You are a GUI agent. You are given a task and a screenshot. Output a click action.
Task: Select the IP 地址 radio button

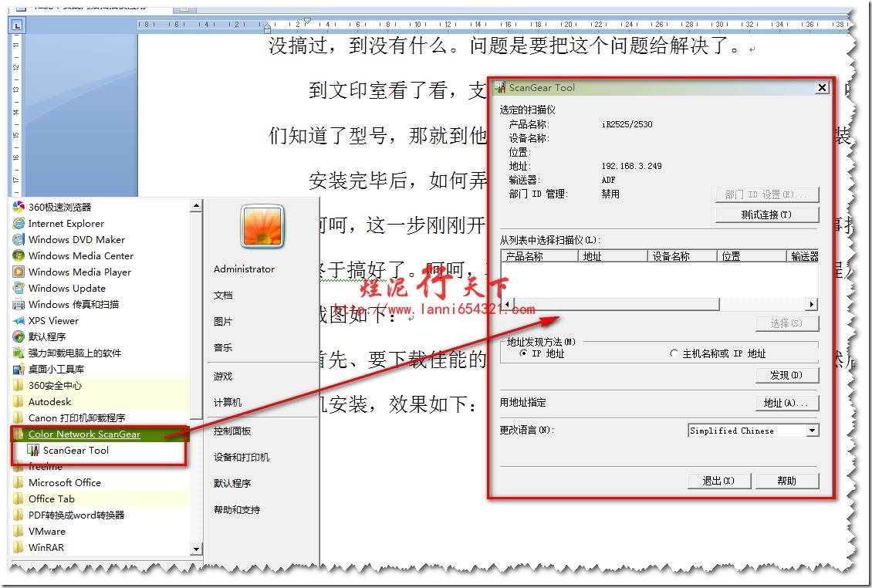[x=522, y=353]
